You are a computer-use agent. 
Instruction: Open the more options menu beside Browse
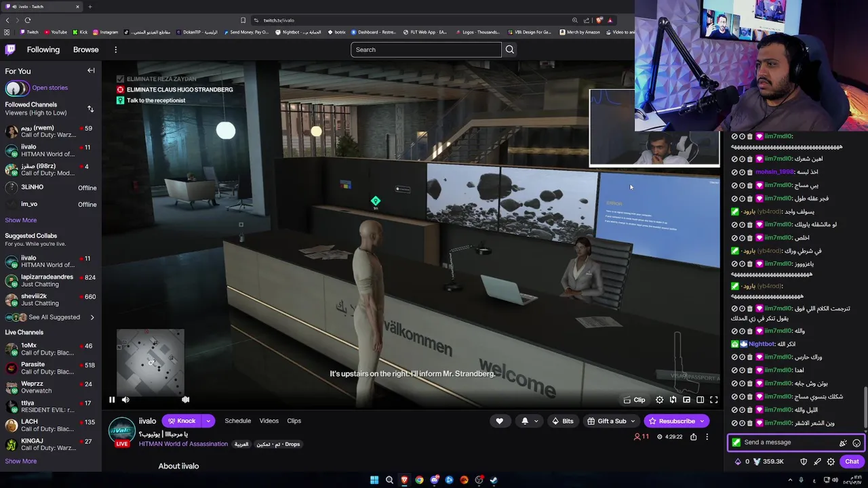[x=115, y=49]
